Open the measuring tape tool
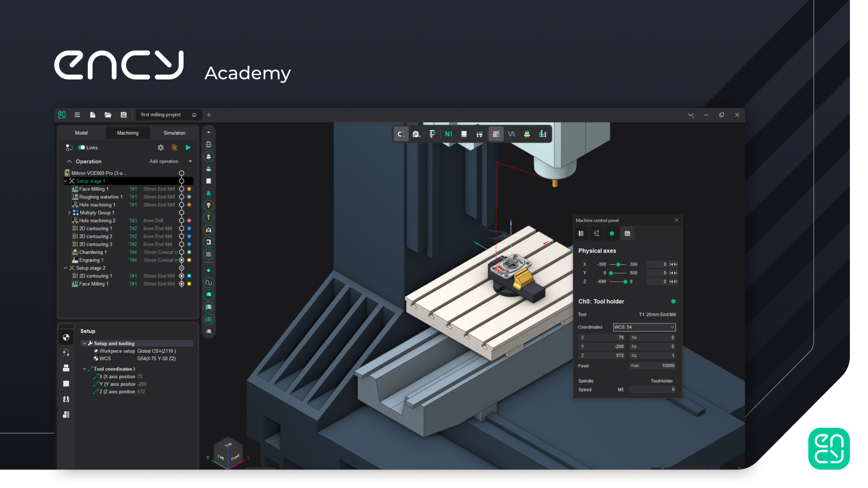The height and width of the screenshot is (488, 868). 416,134
